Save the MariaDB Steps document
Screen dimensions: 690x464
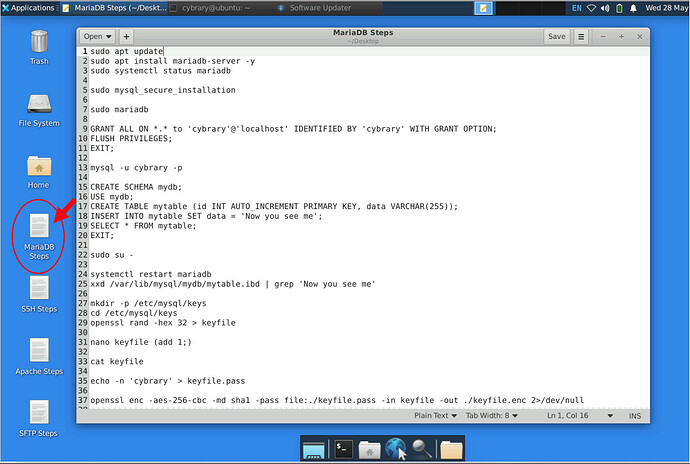557,37
